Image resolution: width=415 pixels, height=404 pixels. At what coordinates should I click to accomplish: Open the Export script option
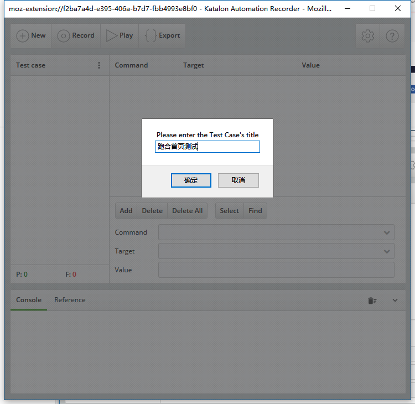pos(162,36)
